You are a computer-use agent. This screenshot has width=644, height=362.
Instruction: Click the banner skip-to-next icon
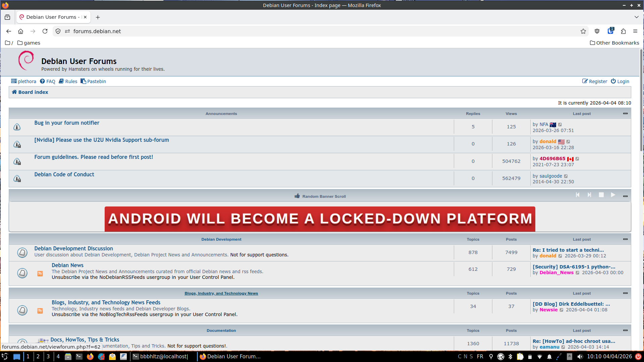pos(589,195)
